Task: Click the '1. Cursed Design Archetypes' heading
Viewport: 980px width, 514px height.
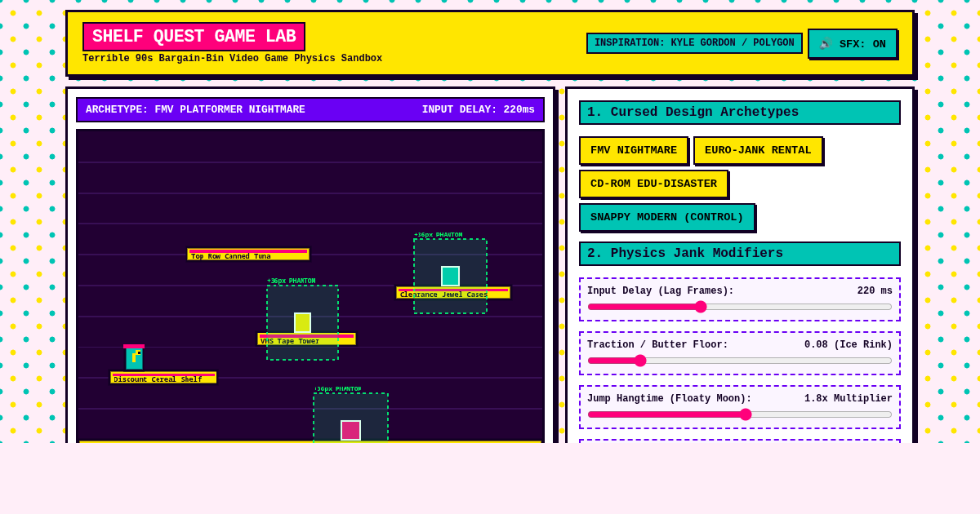Action: tap(740, 113)
